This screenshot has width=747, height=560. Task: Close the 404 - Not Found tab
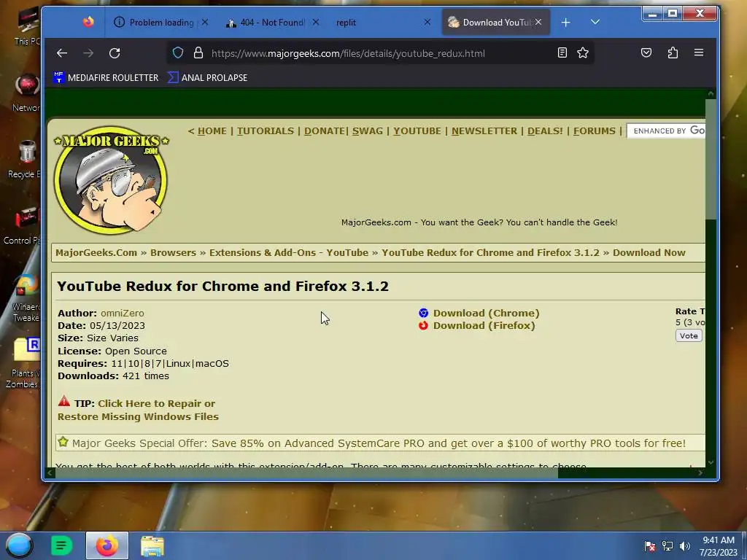315,22
